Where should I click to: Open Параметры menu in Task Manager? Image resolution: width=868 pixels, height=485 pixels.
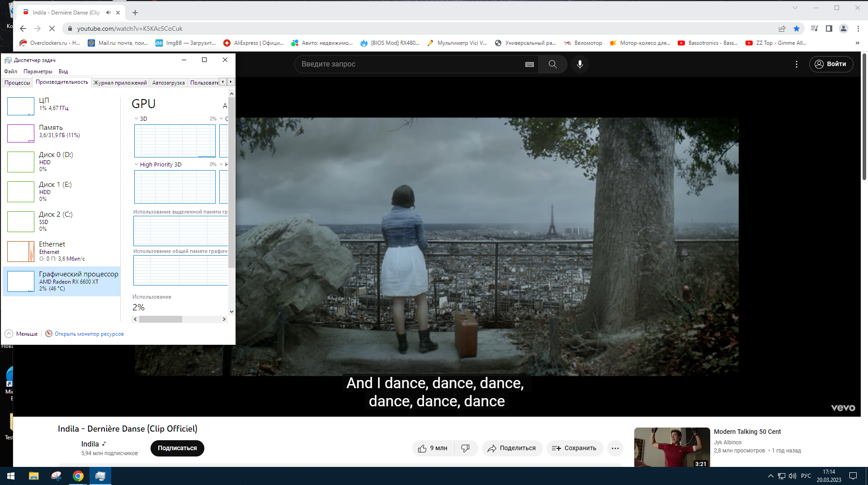pyautogui.click(x=38, y=71)
